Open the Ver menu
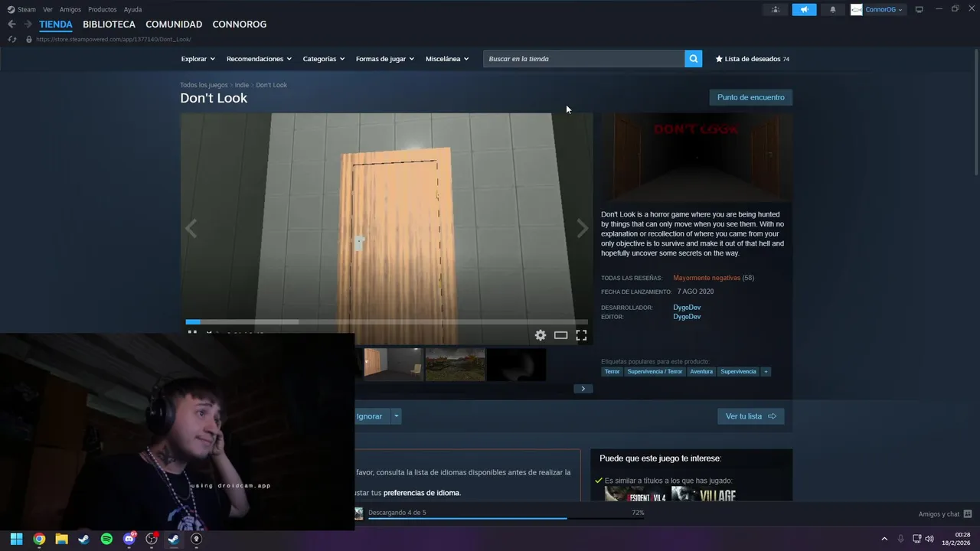 click(47, 9)
